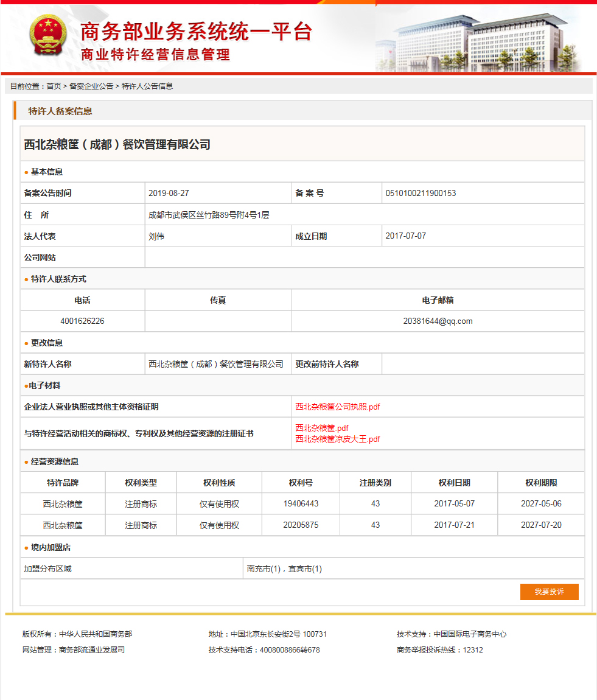Click the 更改前特许人名称 label
The width and height of the screenshot is (597, 700).
pos(327,364)
